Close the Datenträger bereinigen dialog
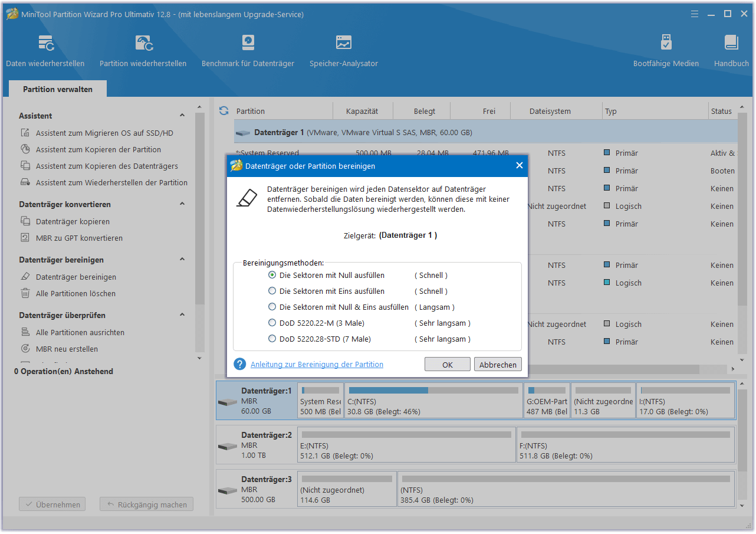Image resolution: width=756 pixels, height=534 pixels. point(519,166)
